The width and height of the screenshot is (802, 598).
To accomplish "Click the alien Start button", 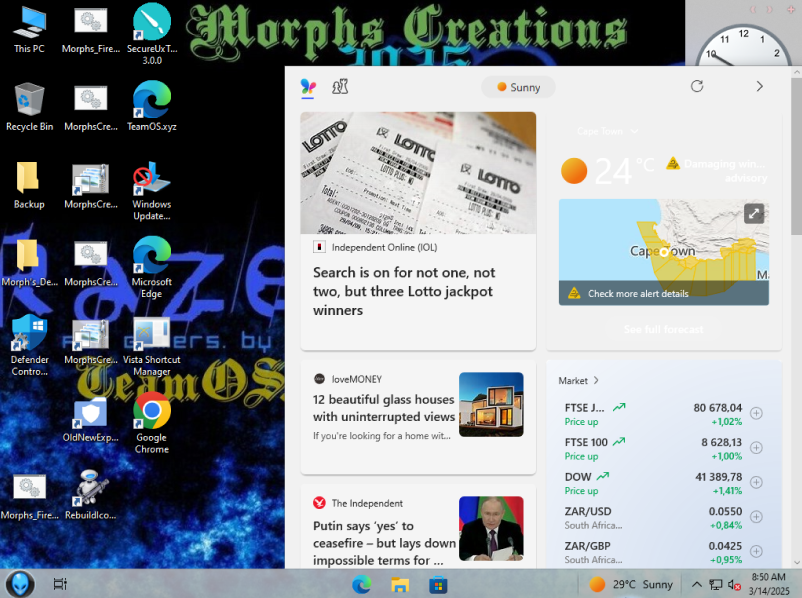I will [20, 584].
